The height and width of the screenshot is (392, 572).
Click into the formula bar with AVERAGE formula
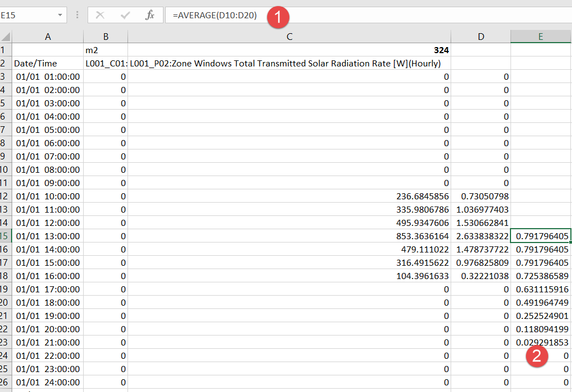369,16
